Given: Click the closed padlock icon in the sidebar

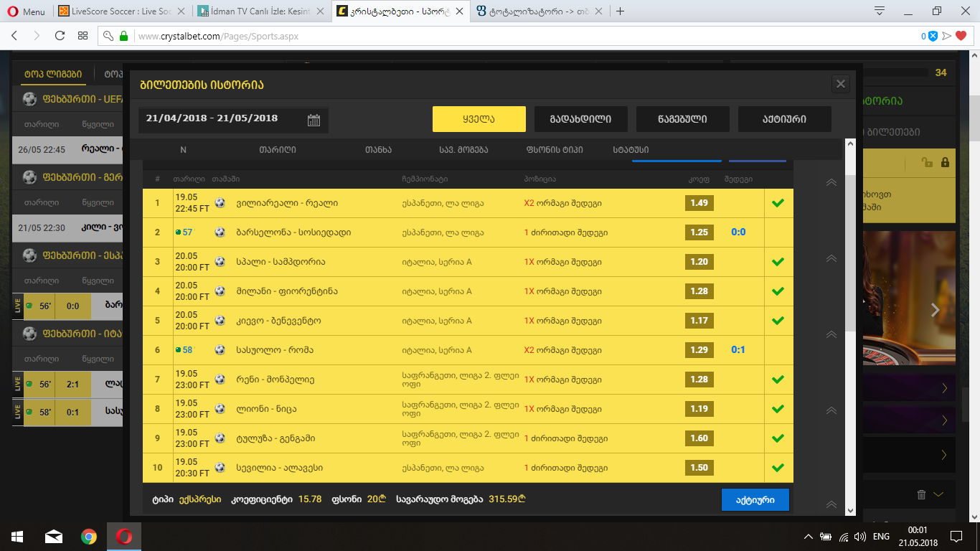Looking at the screenshot, I should (945, 163).
